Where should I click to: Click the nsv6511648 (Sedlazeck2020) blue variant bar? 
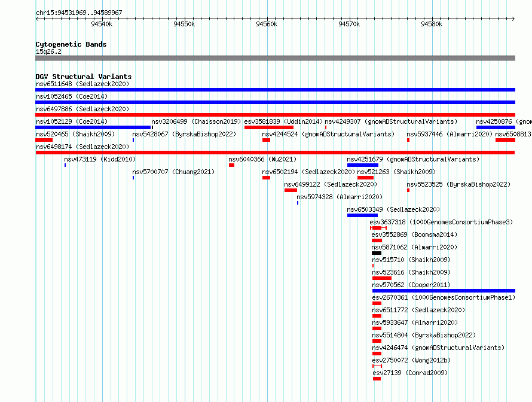pos(275,90)
